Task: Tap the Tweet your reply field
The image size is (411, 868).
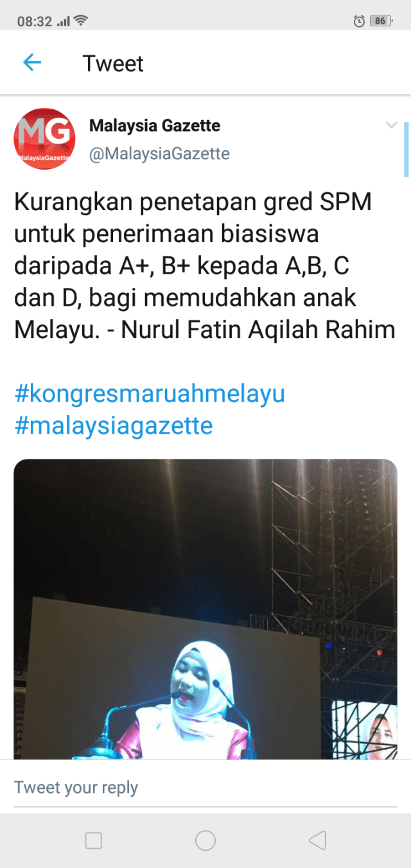Action: point(205,788)
